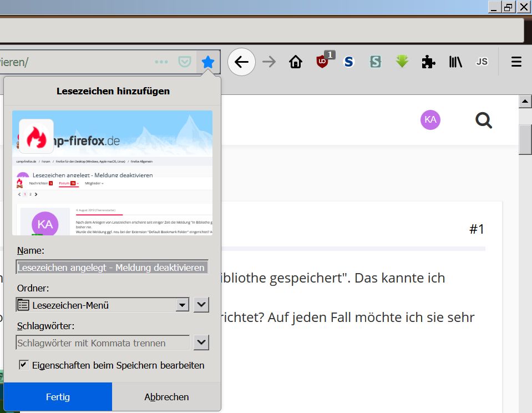Click the Abbrechen button

pos(166,397)
